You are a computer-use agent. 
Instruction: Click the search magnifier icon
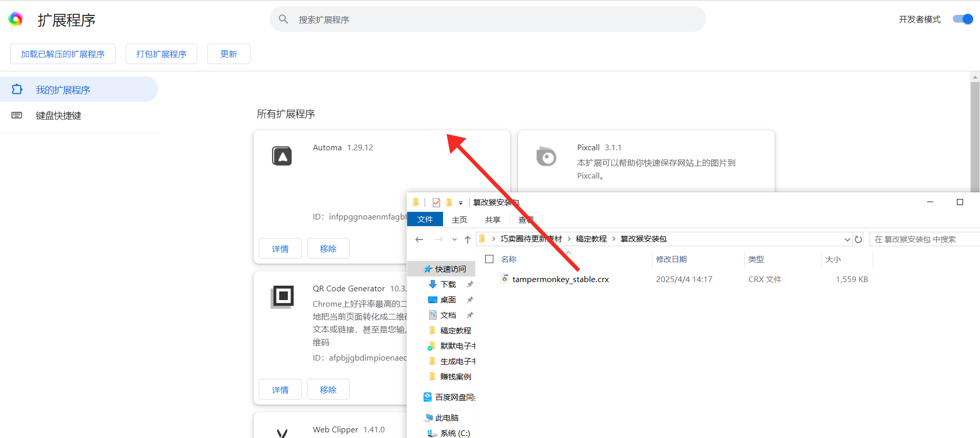283,19
